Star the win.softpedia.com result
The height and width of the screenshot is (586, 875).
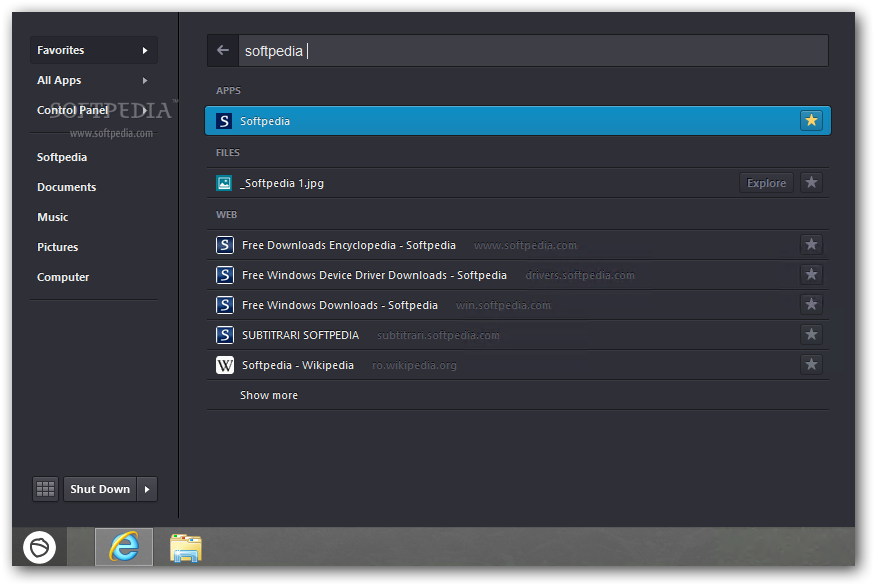(811, 305)
